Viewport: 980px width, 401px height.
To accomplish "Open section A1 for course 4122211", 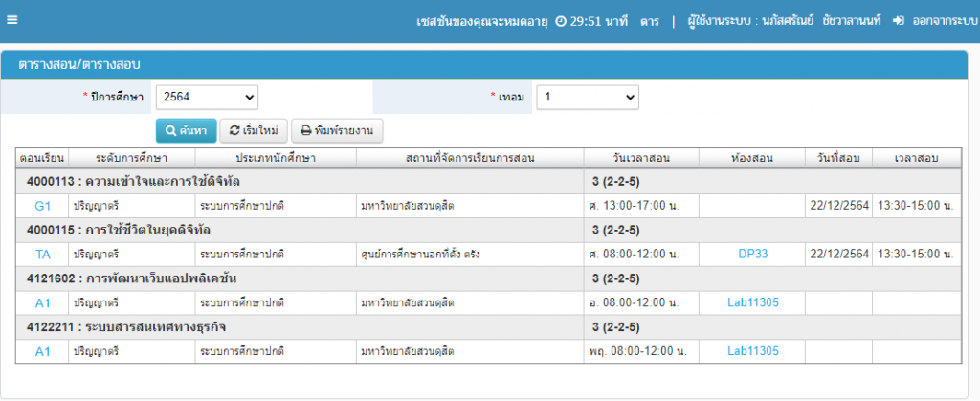I will [42, 351].
